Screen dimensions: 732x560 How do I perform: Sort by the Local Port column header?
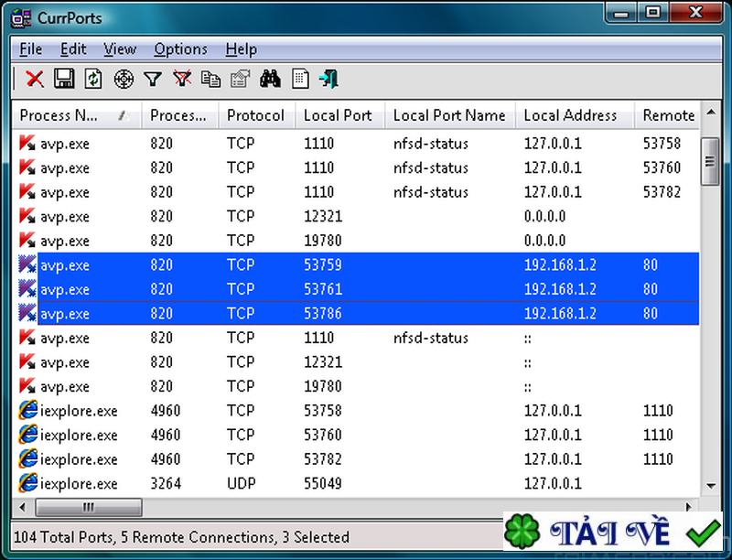click(x=338, y=115)
